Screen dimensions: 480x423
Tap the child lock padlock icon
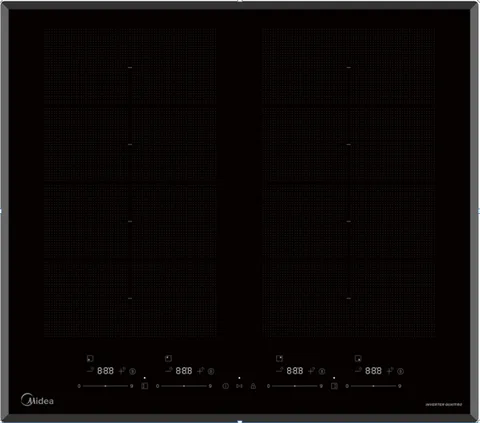pos(253,386)
